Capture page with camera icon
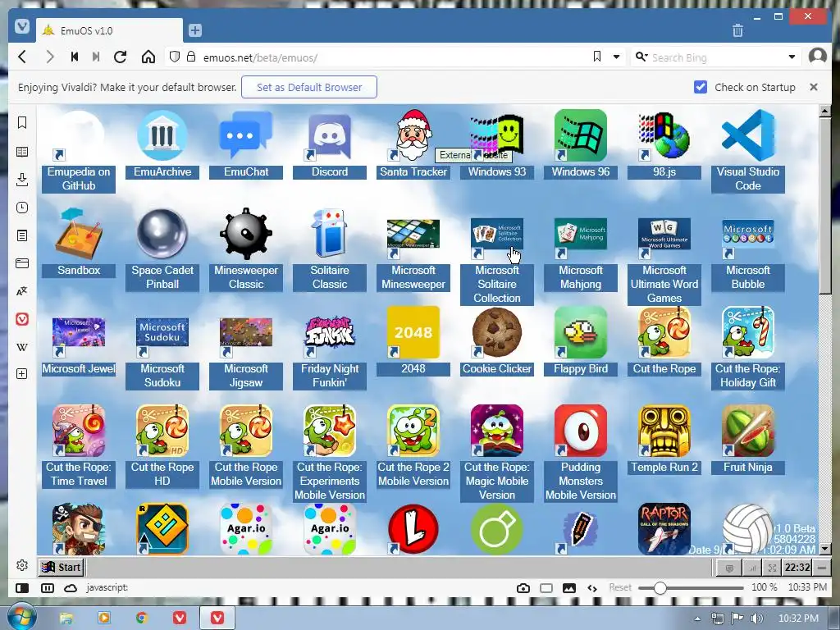The width and height of the screenshot is (840, 630). click(523, 587)
